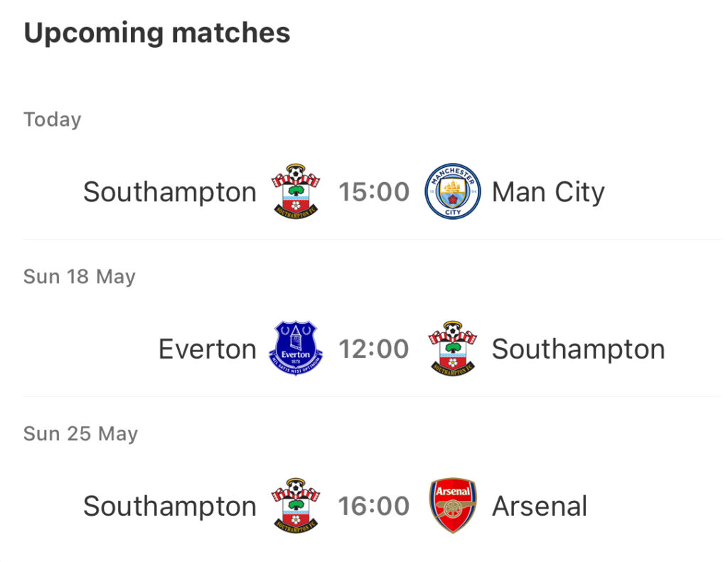Click the divider below the Man City match

coord(371,240)
